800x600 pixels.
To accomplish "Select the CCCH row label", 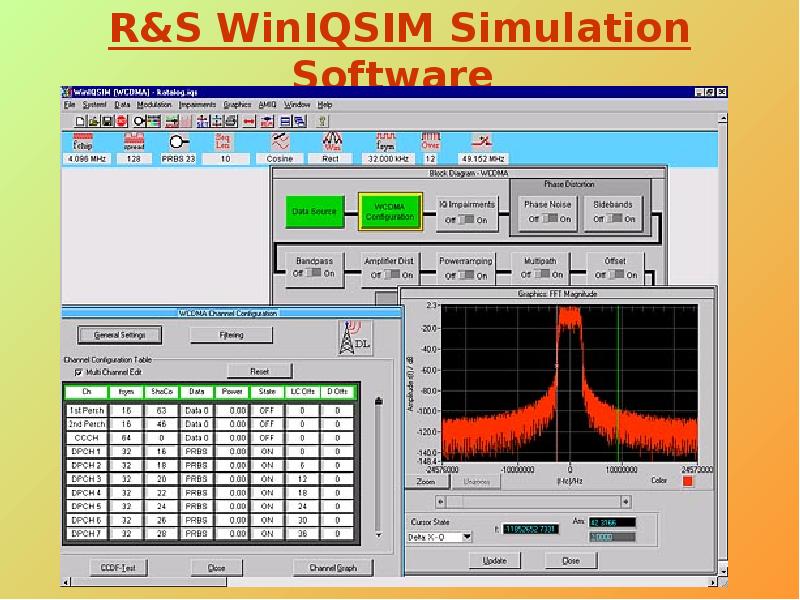I will (87, 438).
